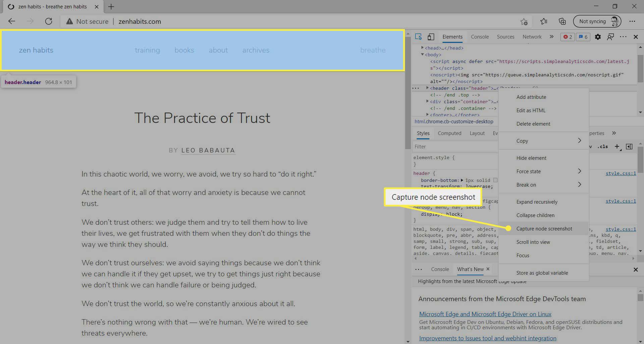644x344 pixels.
Task: Open the Break on submenu
Action: (543, 185)
